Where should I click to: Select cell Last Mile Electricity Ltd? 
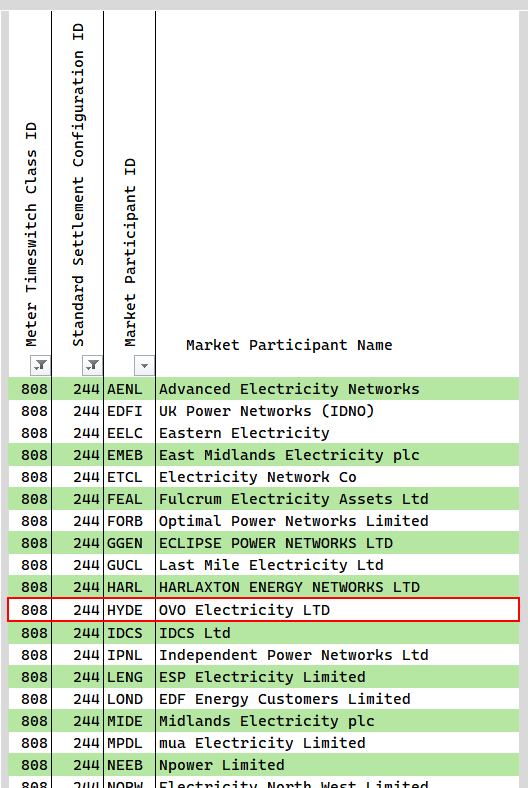click(337, 565)
